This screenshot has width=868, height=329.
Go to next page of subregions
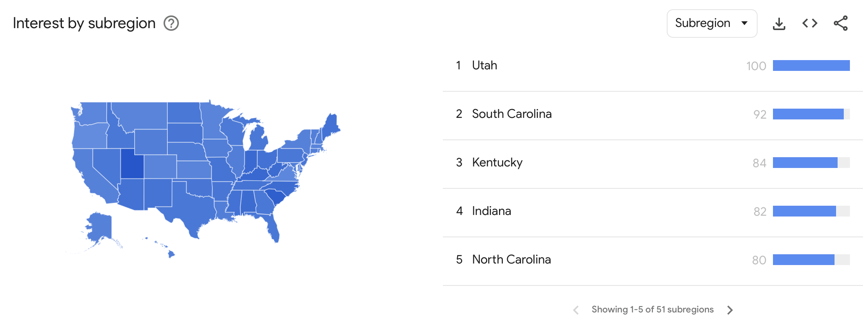(x=730, y=310)
